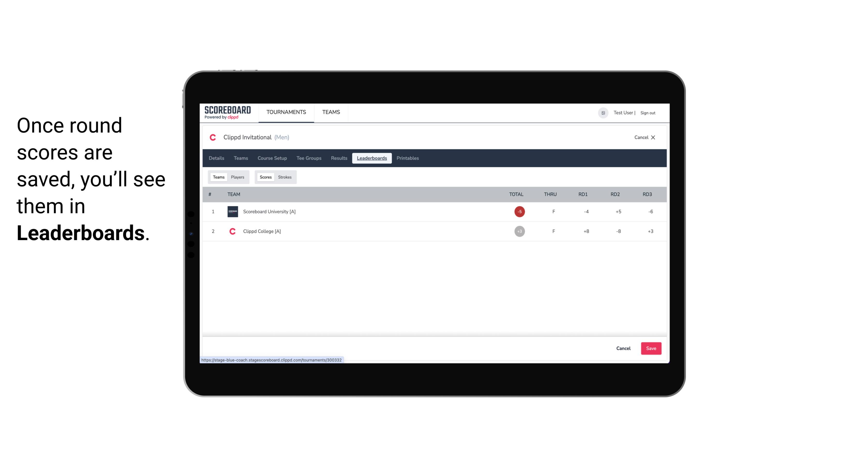Click the Details tab

(x=216, y=158)
